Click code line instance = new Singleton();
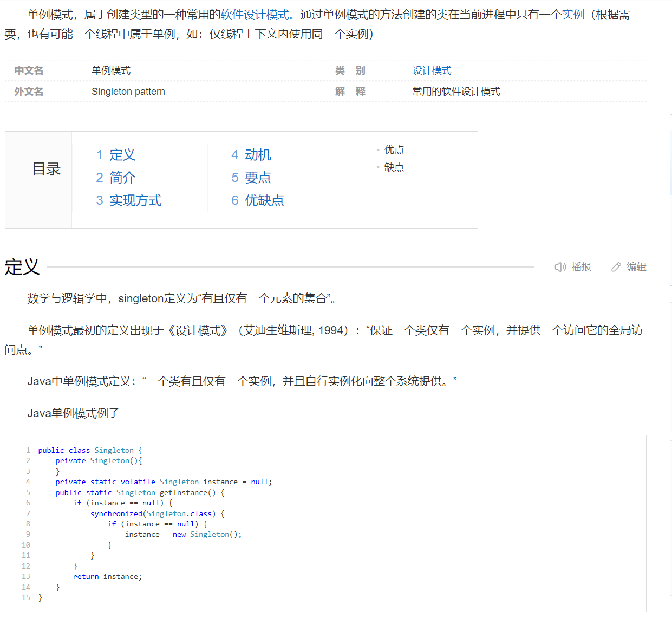Viewport: 672px width, 631px height. point(183,534)
